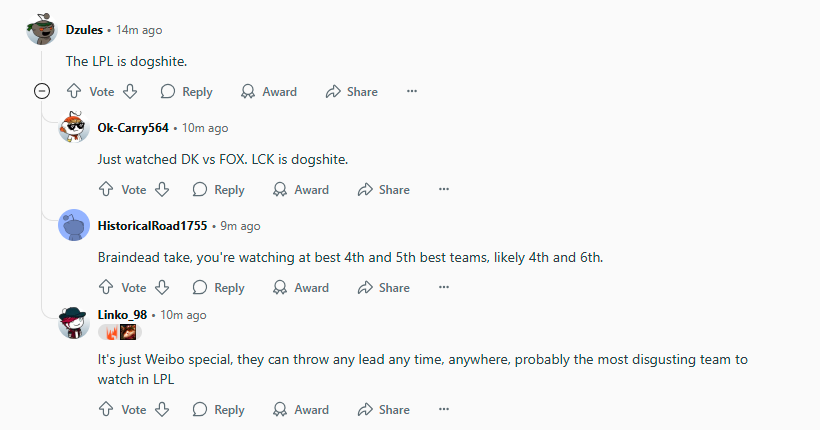Upvote Ok-Carry564's comment
The image size is (820, 430).
[x=106, y=189]
